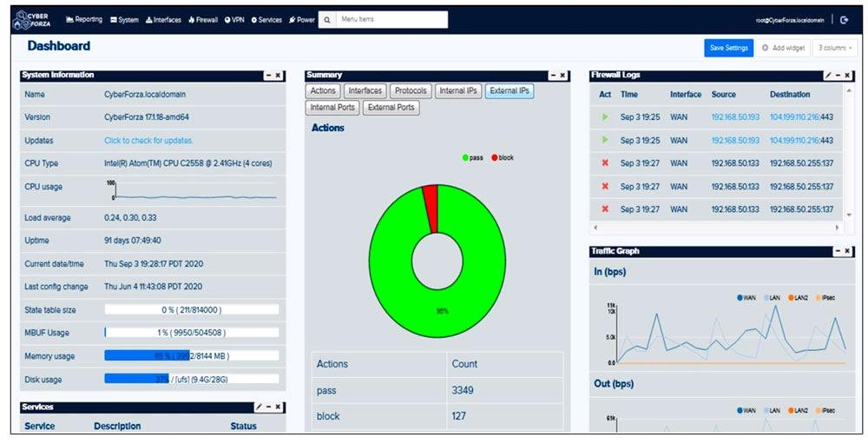Toggle LAN series in the In (bps) legend
The height and width of the screenshot is (444, 868).
[x=772, y=298]
